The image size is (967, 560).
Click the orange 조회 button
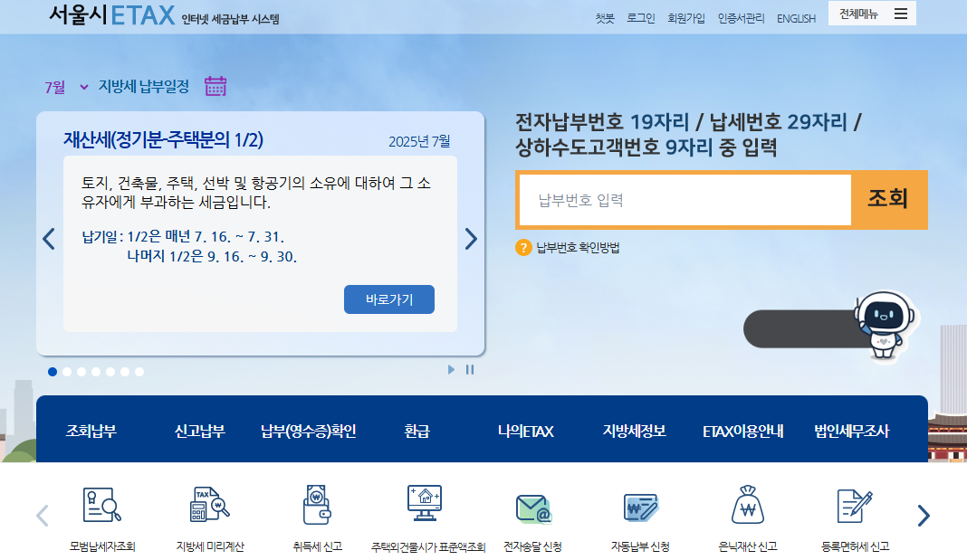888,198
